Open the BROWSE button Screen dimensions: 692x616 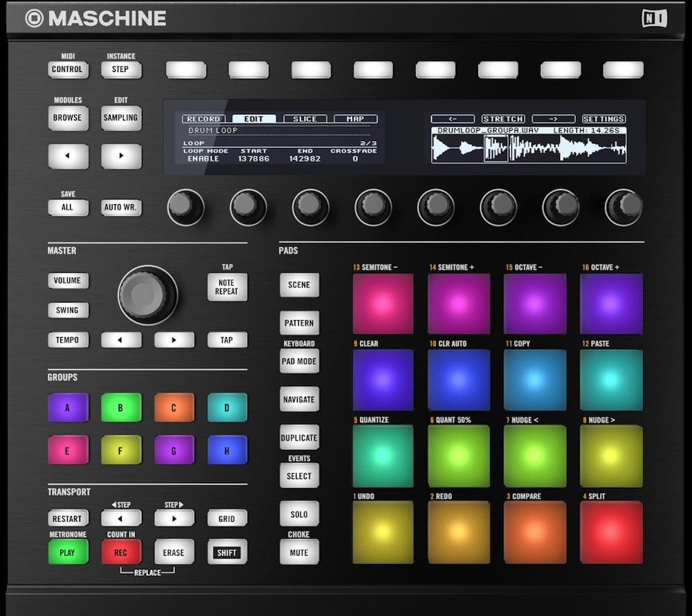(68, 118)
